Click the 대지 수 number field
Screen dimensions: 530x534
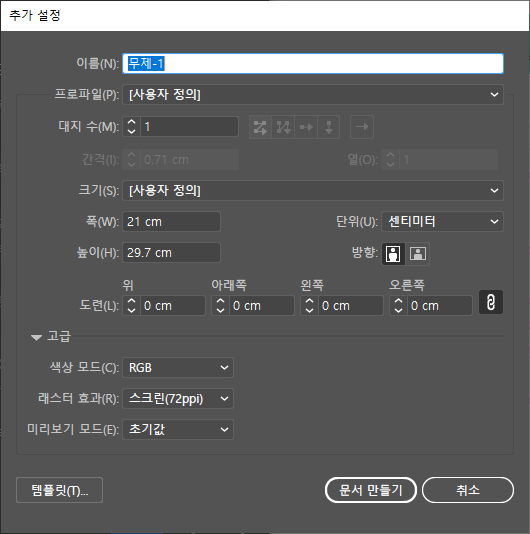(x=189, y=127)
